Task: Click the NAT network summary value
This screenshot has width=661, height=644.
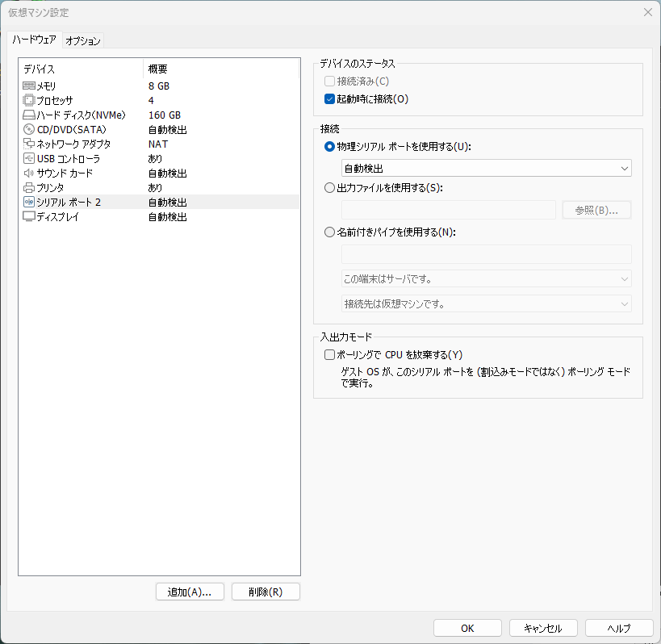Action: 158,144
